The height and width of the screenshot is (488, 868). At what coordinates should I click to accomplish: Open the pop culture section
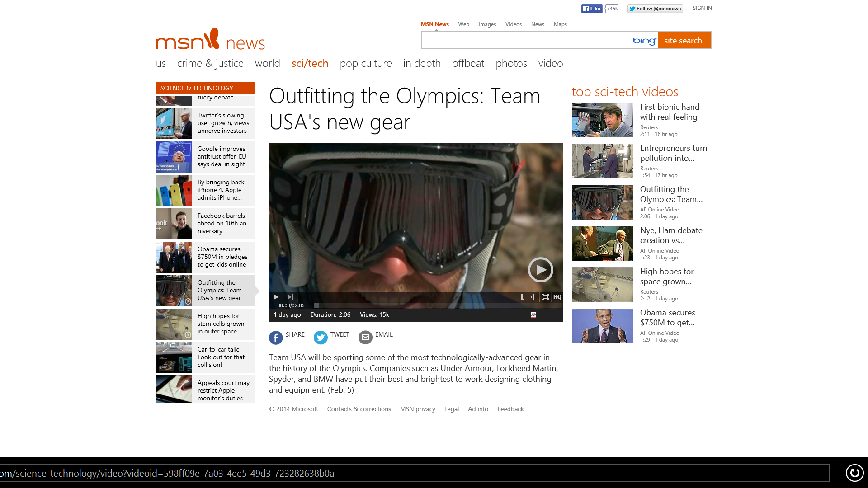point(365,63)
